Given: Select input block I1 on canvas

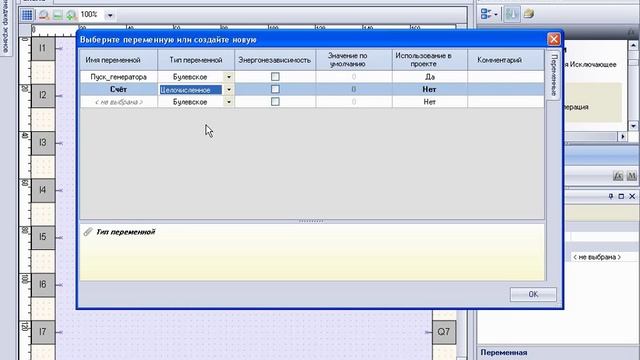Looking at the screenshot, I should (x=43, y=49).
